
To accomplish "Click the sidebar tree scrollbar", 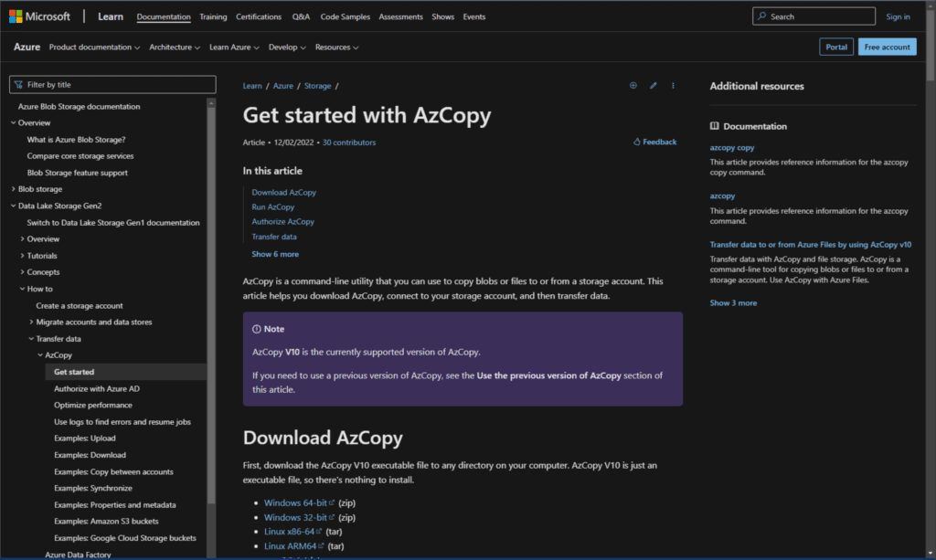I will tap(211, 304).
